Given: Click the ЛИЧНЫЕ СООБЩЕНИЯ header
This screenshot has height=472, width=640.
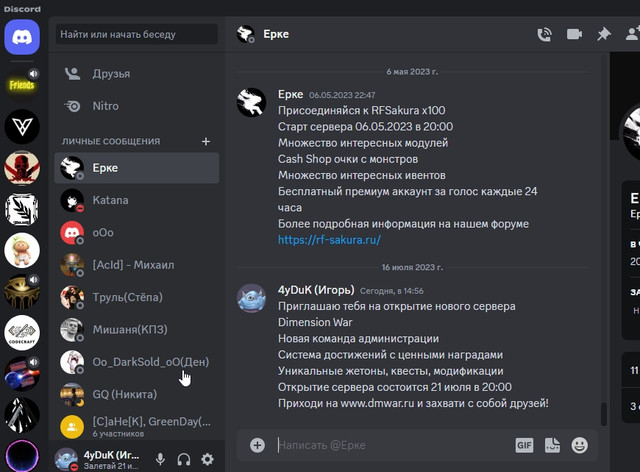Looking at the screenshot, I should [x=111, y=141].
